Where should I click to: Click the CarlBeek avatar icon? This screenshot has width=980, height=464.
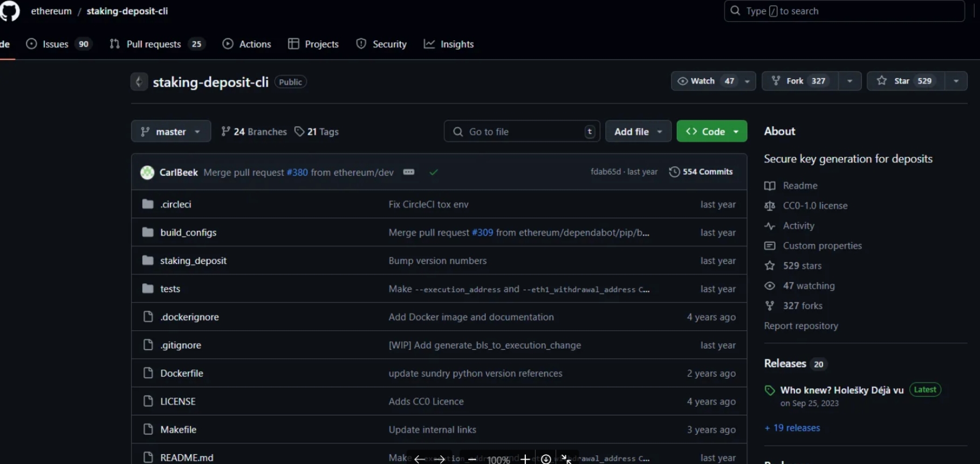tap(147, 173)
